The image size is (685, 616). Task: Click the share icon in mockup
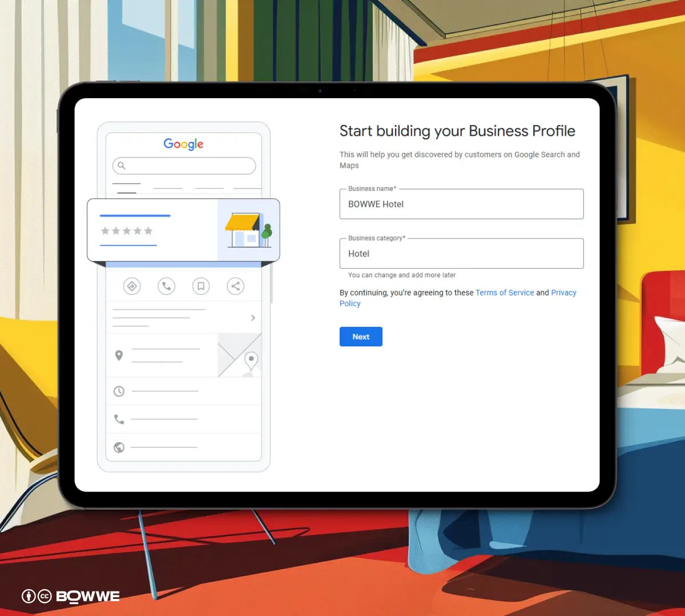(235, 286)
